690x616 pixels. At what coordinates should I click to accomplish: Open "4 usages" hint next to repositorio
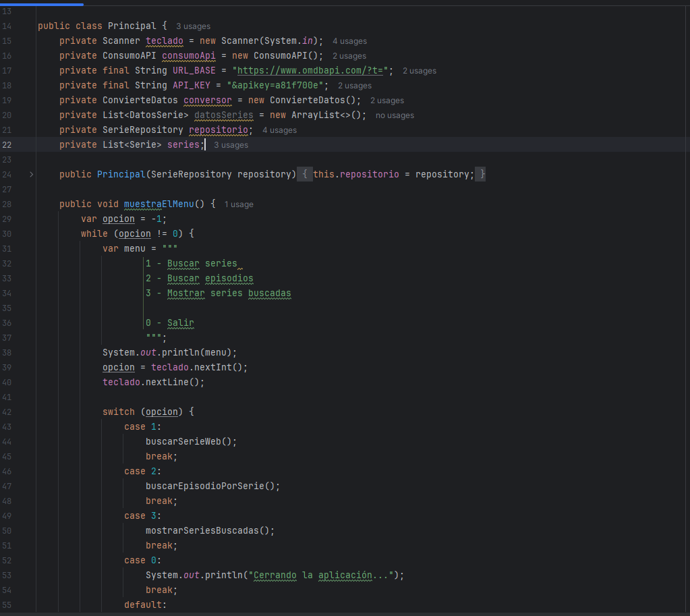click(x=279, y=130)
